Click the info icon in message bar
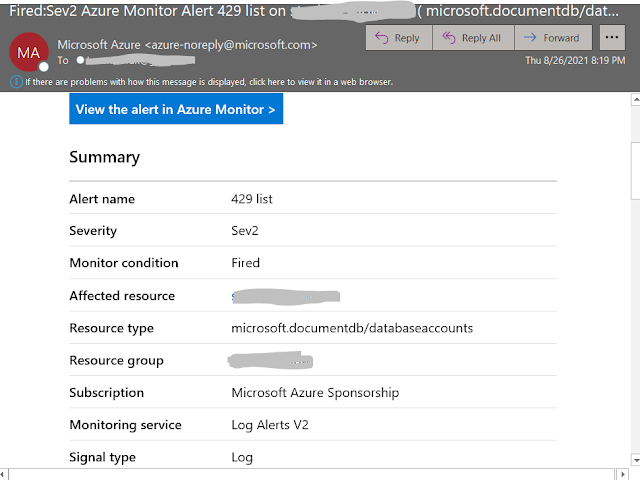Image resolution: width=640 pixels, height=480 pixels. pyautogui.click(x=16, y=81)
